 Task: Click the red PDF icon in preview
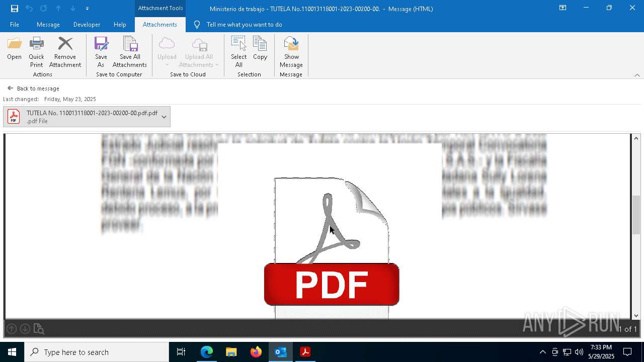pos(332,284)
